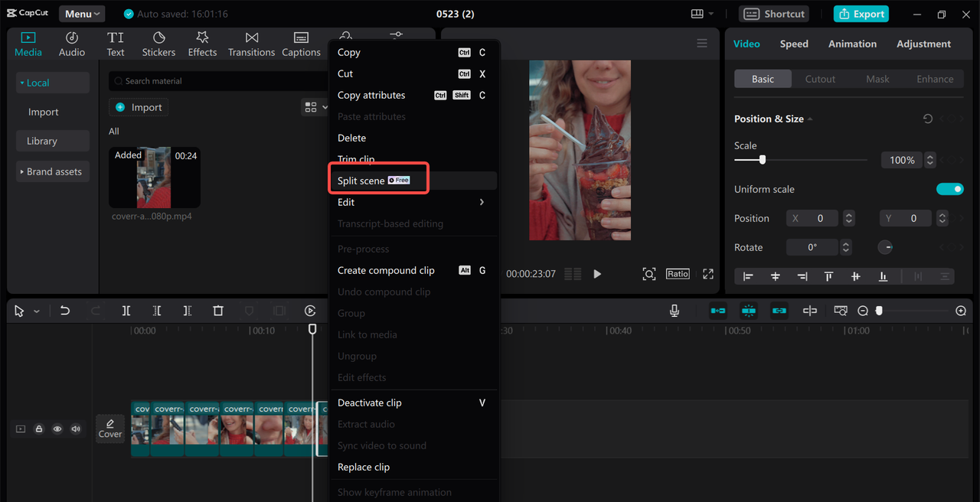Click align bottom icon
Screen dimensions: 980x502
[883, 276]
